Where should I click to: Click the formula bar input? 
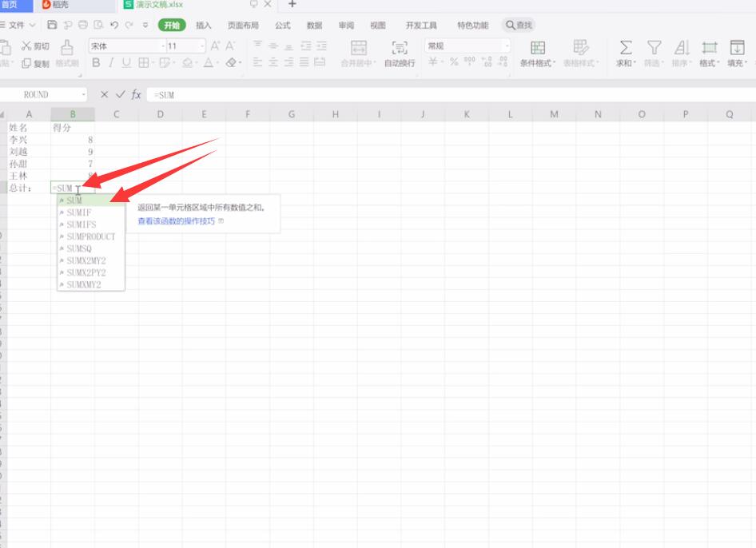pos(452,95)
